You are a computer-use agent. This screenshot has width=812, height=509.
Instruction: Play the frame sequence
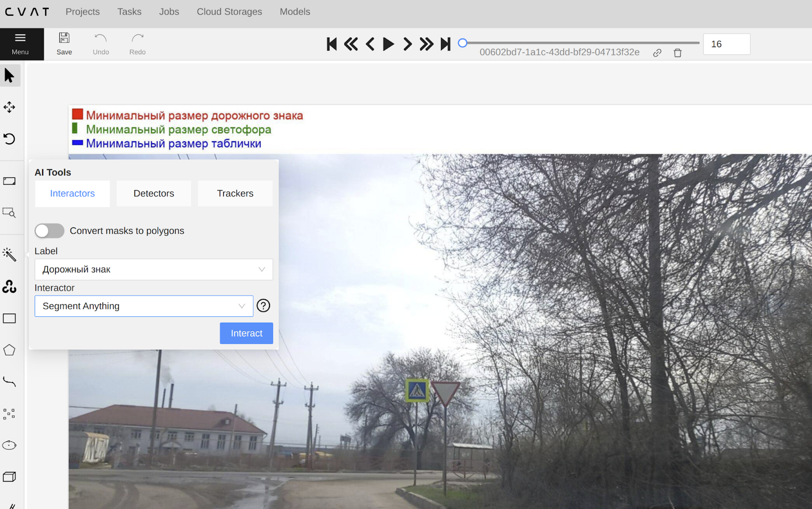click(389, 44)
